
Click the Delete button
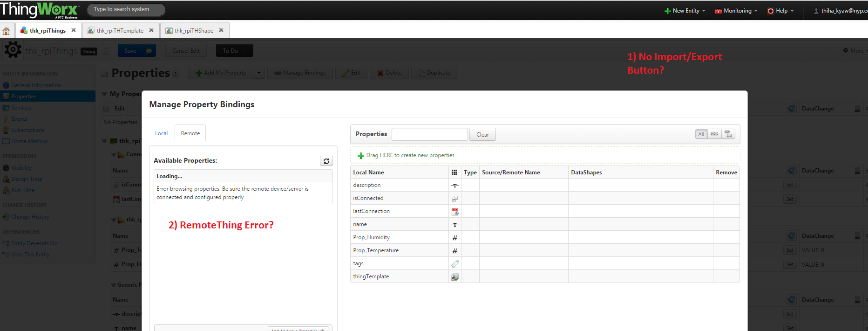click(x=389, y=73)
